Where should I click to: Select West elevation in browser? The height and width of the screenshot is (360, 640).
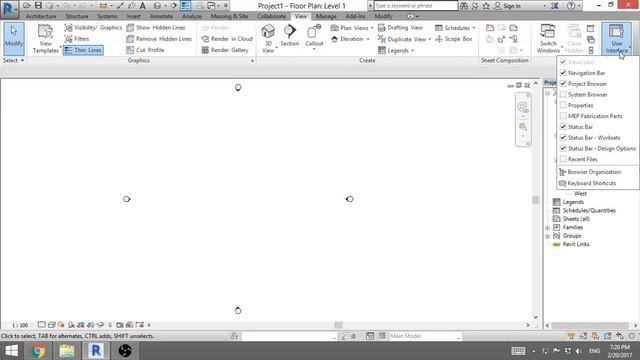tap(580, 193)
